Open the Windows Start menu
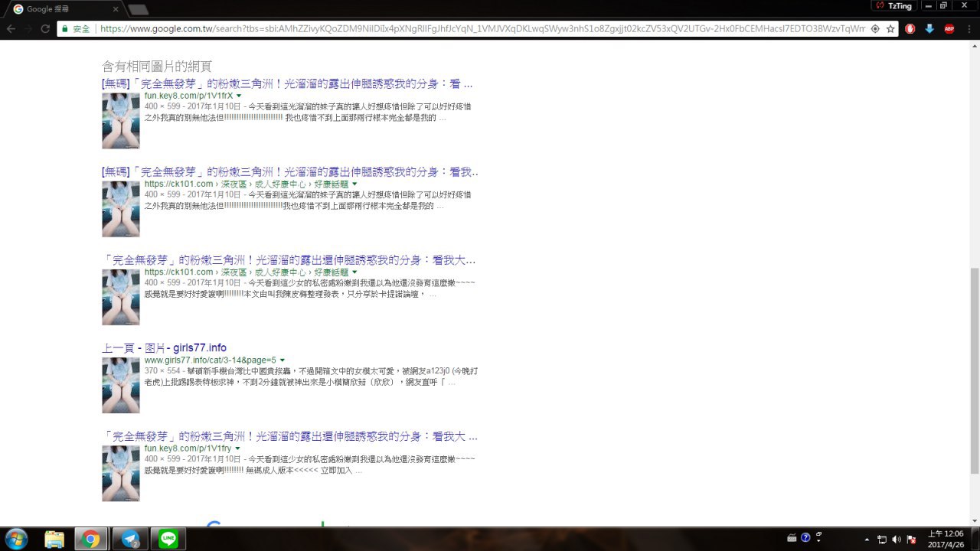This screenshot has height=551, width=980. coord(15,539)
